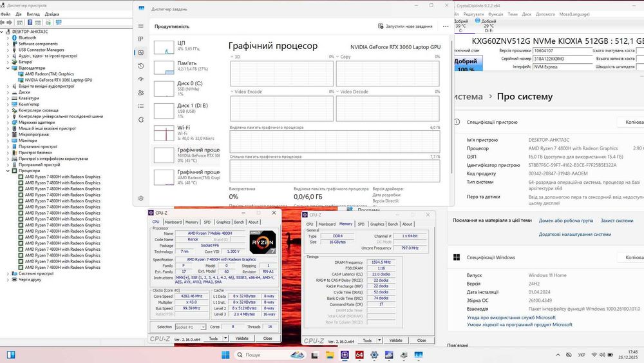Open the Захист системи link

click(x=617, y=221)
